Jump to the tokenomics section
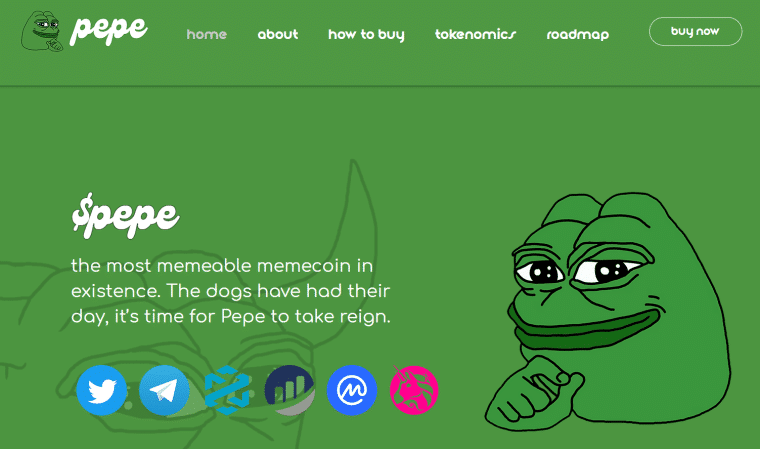Screen dimensions: 760x449 tap(475, 34)
